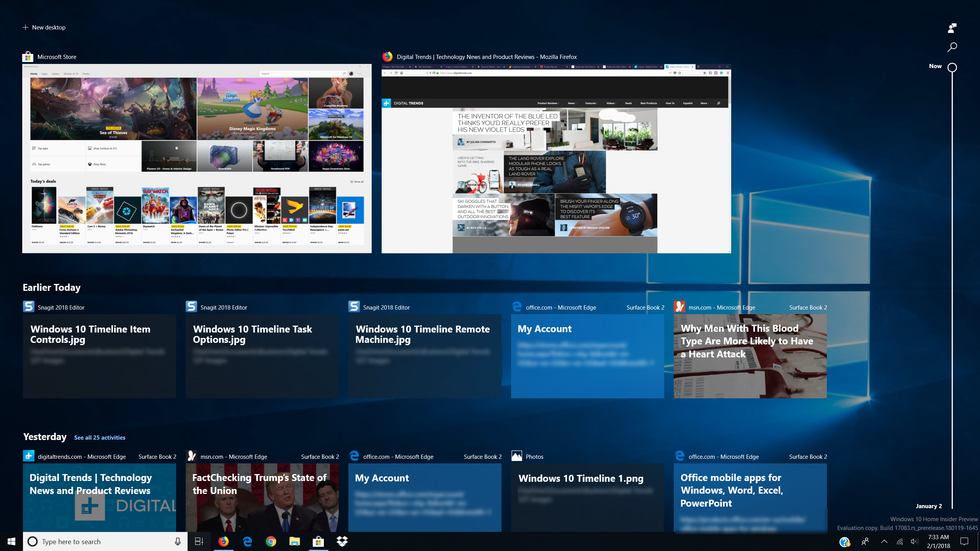This screenshot has width=980, height=551.
Task: Open the Windows Start menu
Action: pos(11,541)
